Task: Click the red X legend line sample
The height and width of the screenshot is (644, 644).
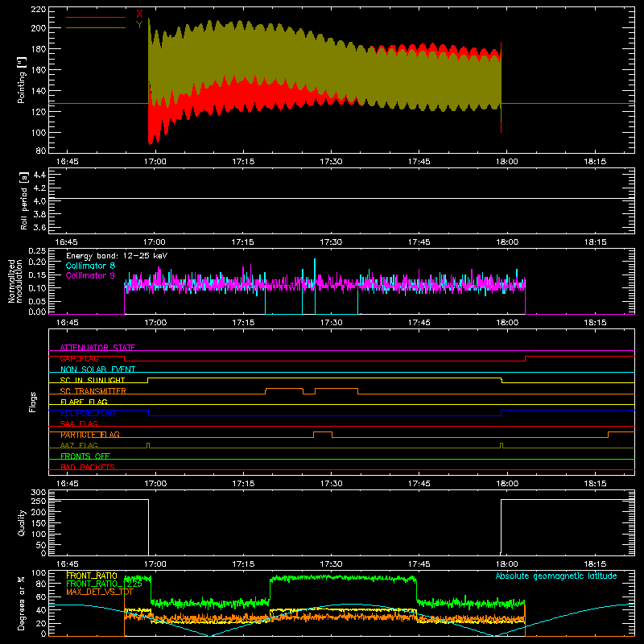Action: [96, 17]
